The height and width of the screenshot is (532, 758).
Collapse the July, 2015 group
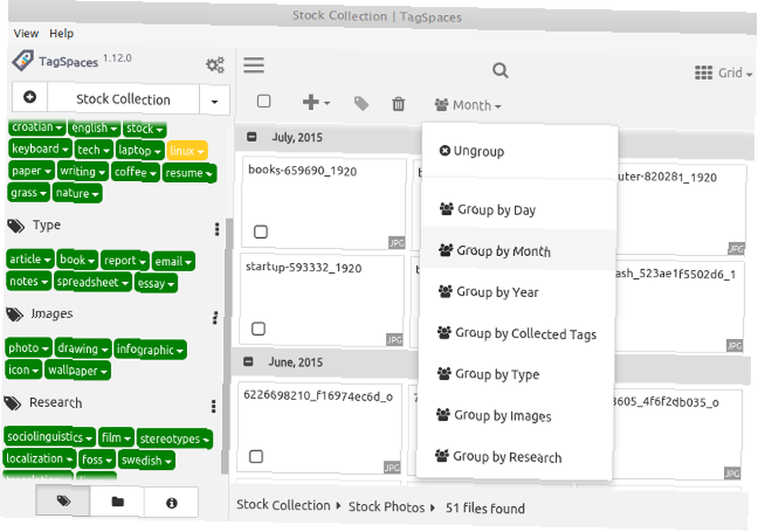252,136
